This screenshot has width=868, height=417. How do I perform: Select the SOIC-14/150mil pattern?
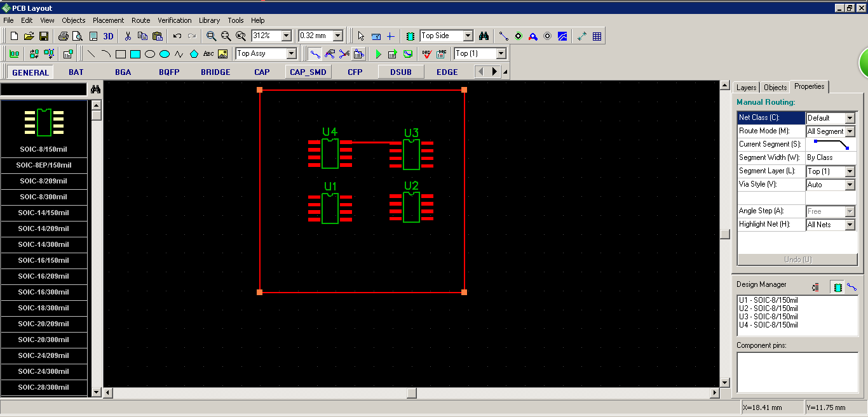point(43,213)
